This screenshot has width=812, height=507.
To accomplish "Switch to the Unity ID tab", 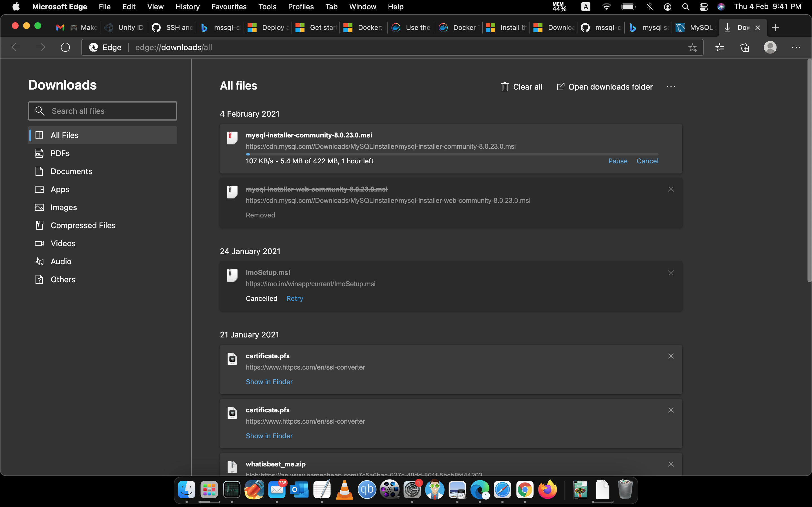I will (x=124, y=28).
